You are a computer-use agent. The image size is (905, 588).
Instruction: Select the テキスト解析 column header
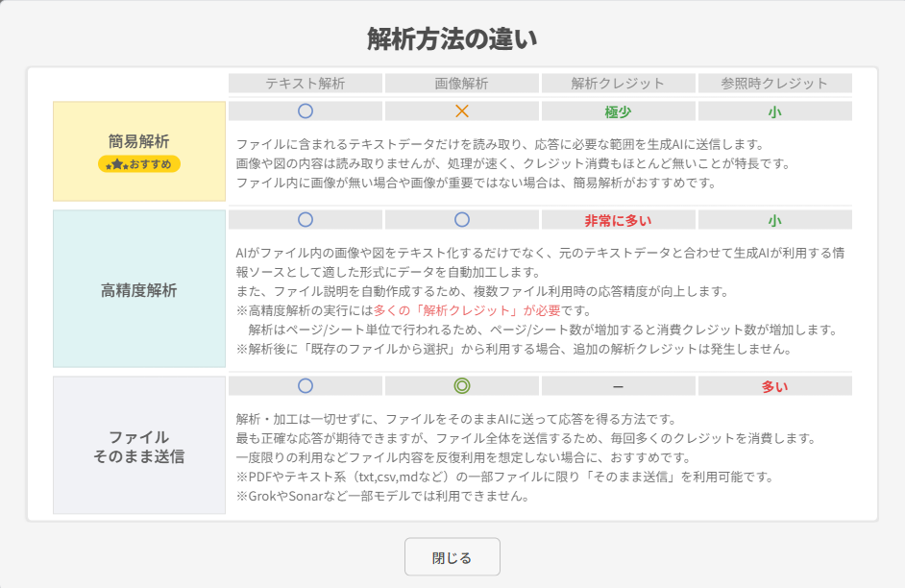306,83
